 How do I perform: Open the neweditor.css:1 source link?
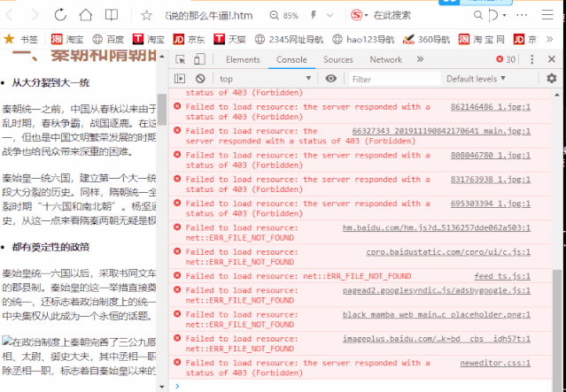pyautogui.click(x=495, y=363)
